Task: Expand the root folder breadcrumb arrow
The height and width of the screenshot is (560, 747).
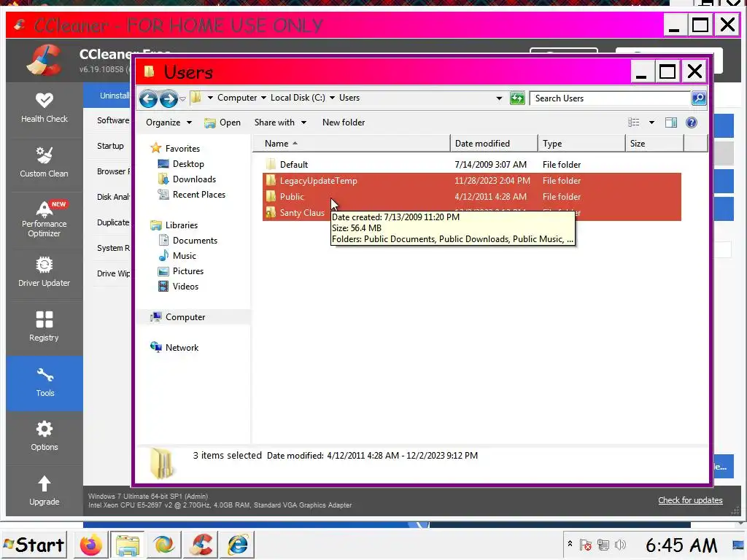Action: 210,98
